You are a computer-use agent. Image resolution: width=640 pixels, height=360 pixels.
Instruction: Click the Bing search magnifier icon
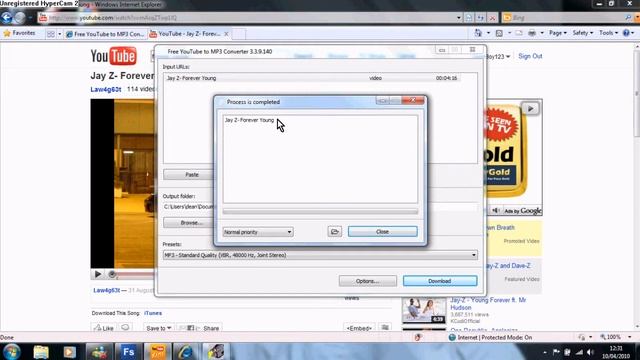tap(628, 18)
